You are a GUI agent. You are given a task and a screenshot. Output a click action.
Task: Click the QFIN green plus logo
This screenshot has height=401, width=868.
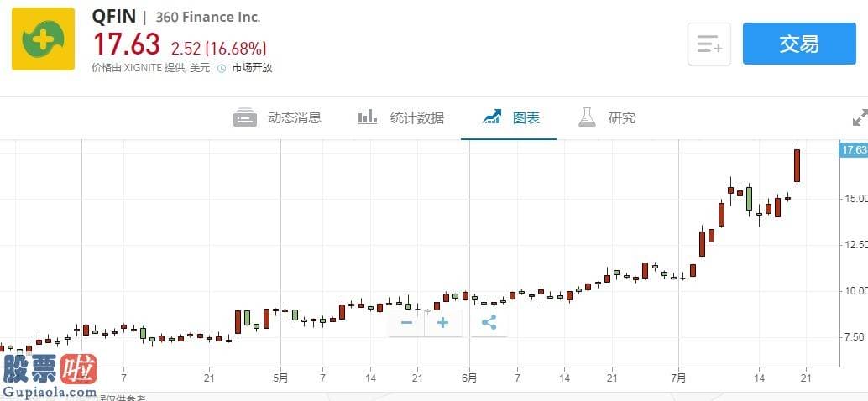[43, 39]
